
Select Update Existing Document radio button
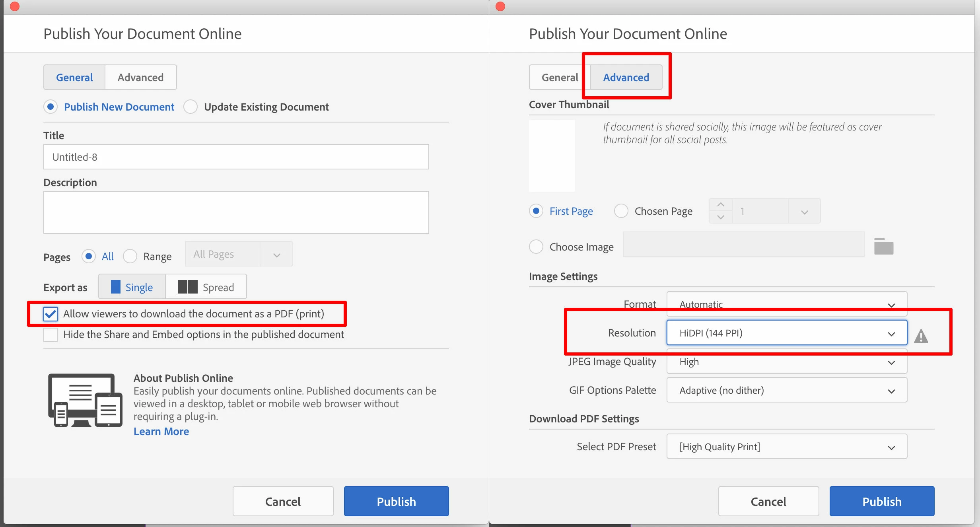point(191,107)
